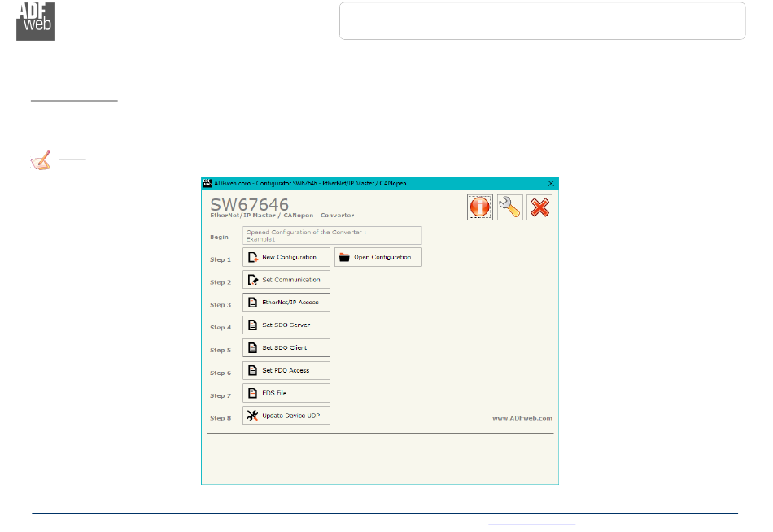Open Set SDO Client

pyautogui.click(x=286, y=347)
